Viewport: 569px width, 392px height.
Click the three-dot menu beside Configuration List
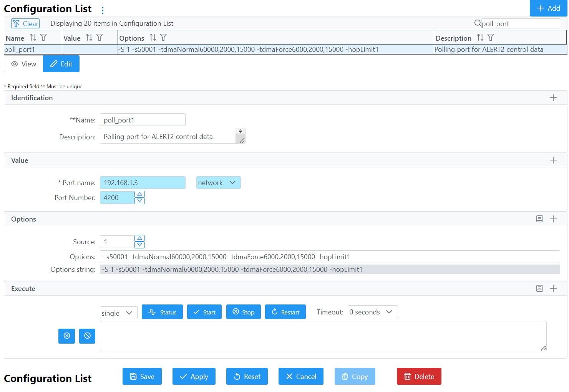coord(103,10)
